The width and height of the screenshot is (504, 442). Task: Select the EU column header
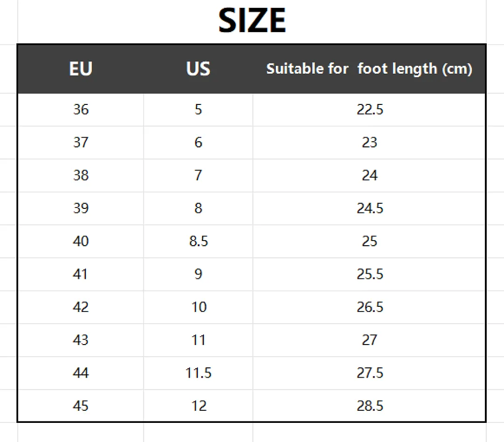81,69
